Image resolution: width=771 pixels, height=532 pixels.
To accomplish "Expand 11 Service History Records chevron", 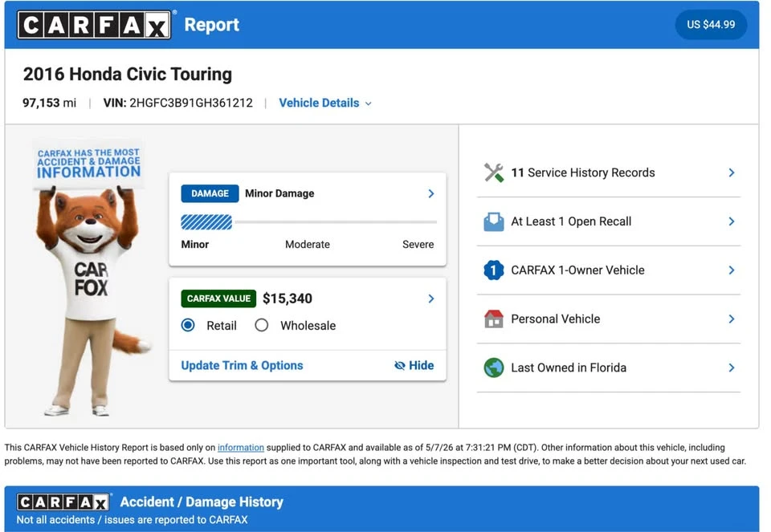I will click(732, 173).
